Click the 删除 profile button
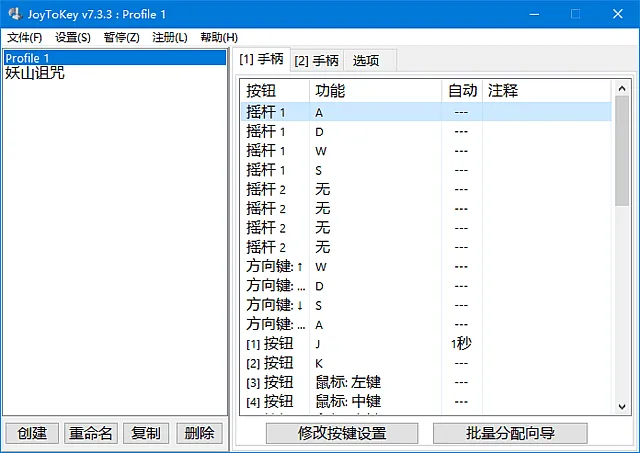Image resolution: width=640 pixels, height=453 pixels. click(199, 433)
